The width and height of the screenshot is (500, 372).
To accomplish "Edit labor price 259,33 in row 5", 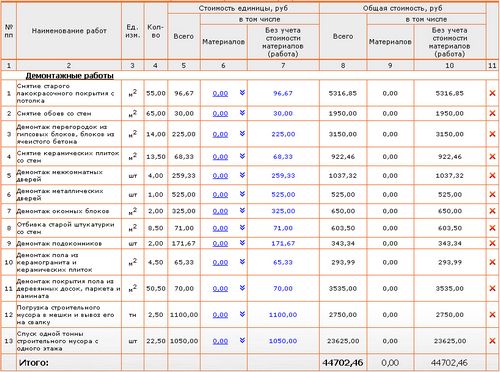I will (283, 175).
